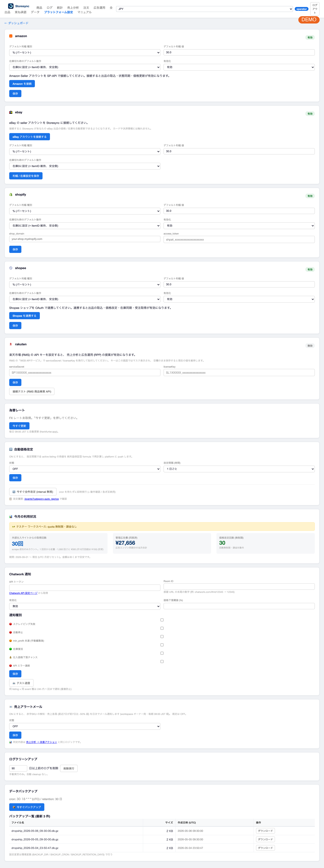
Task: Check the API エラー連続 notification checkbox
Action: (x=162, y=661)
